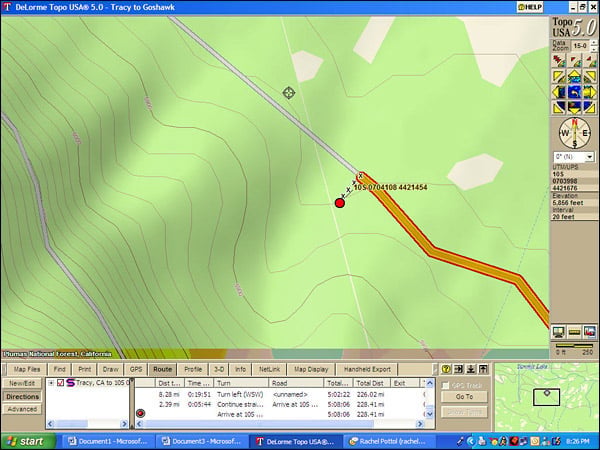
Task: Pan the map north with the up arrow
Action: [574, 77]
